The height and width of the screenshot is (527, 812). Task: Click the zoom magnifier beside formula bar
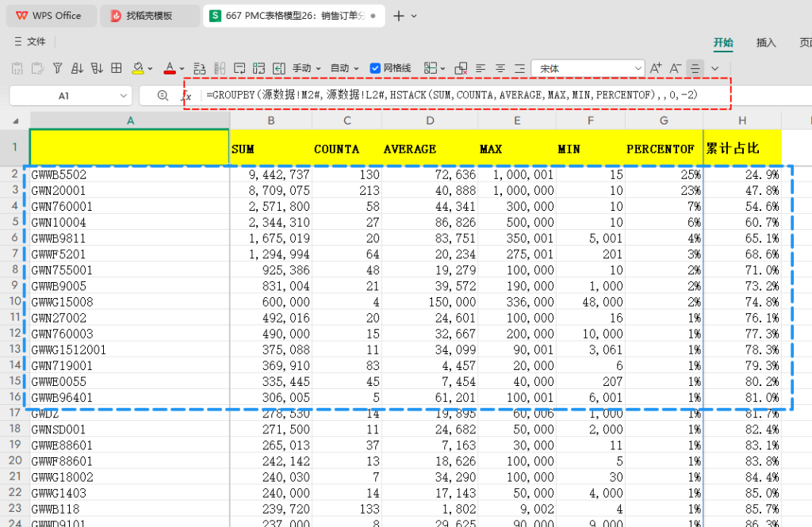coord(163,96)
